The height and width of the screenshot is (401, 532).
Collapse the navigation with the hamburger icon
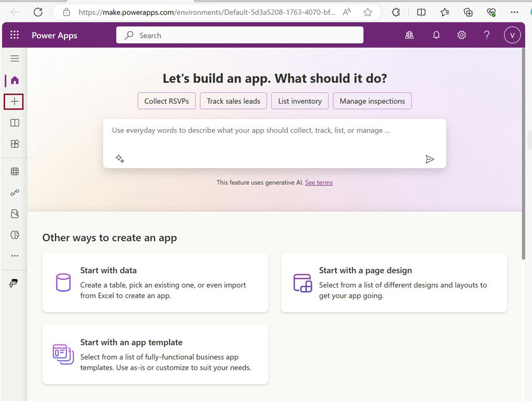click(14, 58)
